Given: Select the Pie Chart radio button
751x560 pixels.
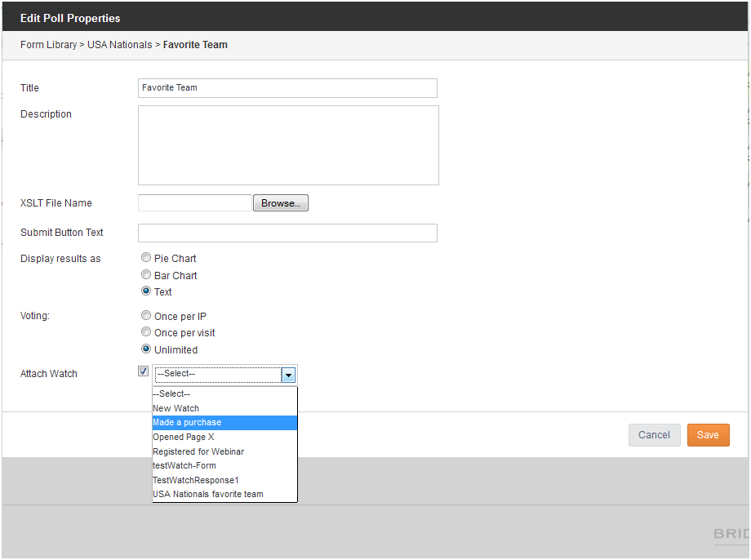Looking at the screenshot, I should coord(146,258).
